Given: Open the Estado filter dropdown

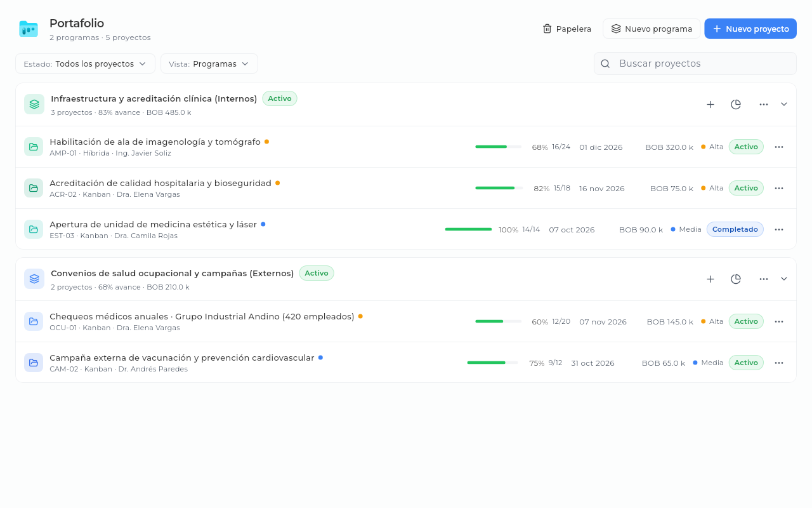Looking at the screenshot, I should tap(85, 63).
